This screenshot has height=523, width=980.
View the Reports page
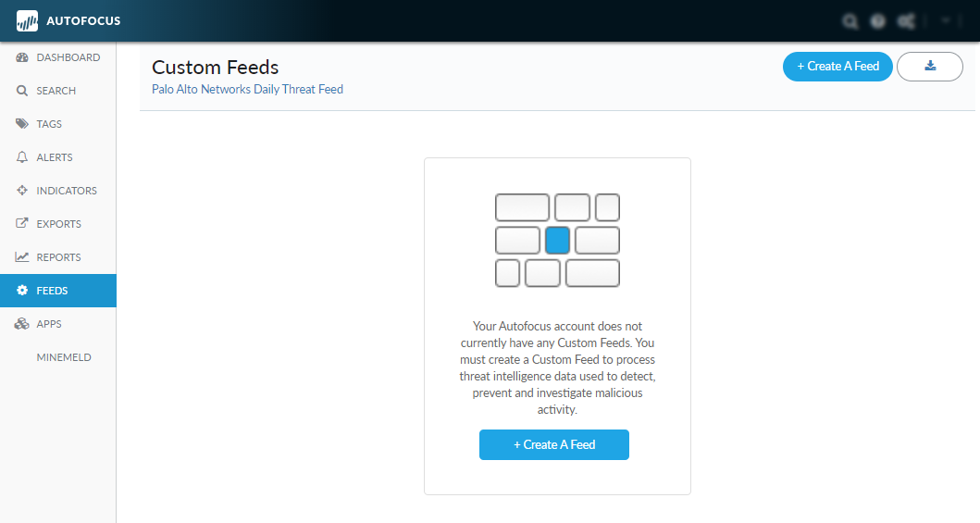[58, 257]
